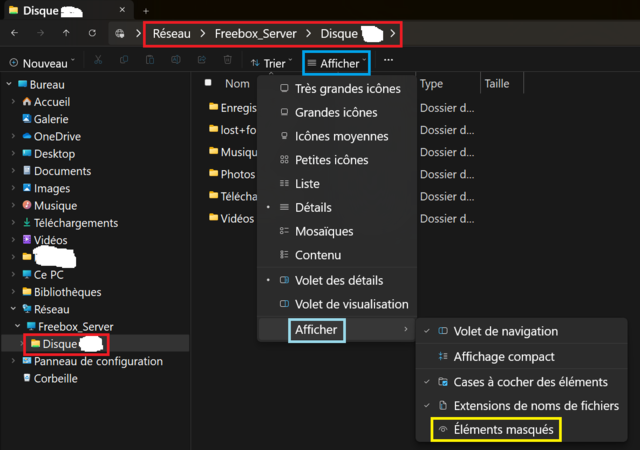Add a new tab with plus button
Screen dimensions: 640x450
point(146,11)
